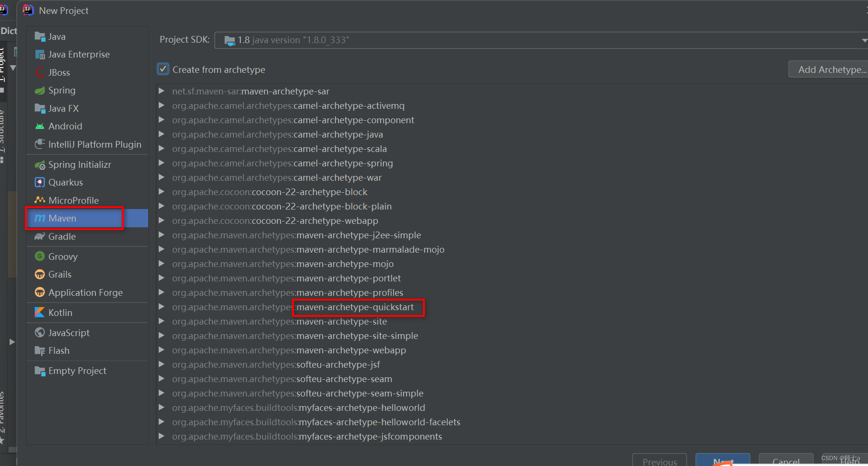The width and height of the screenshot is (868, 466).
Task: Click the Empty Project folder icon
Action: [40, 371]
